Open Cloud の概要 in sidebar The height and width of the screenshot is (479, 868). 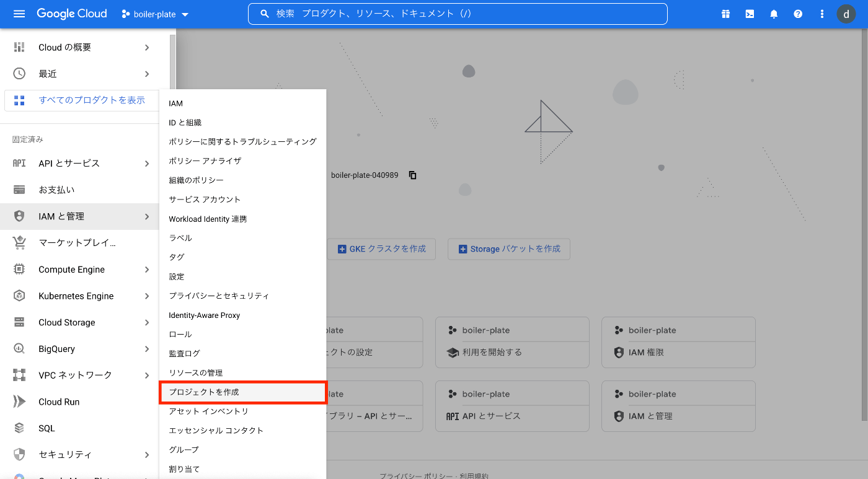click(x=79, y=47)
